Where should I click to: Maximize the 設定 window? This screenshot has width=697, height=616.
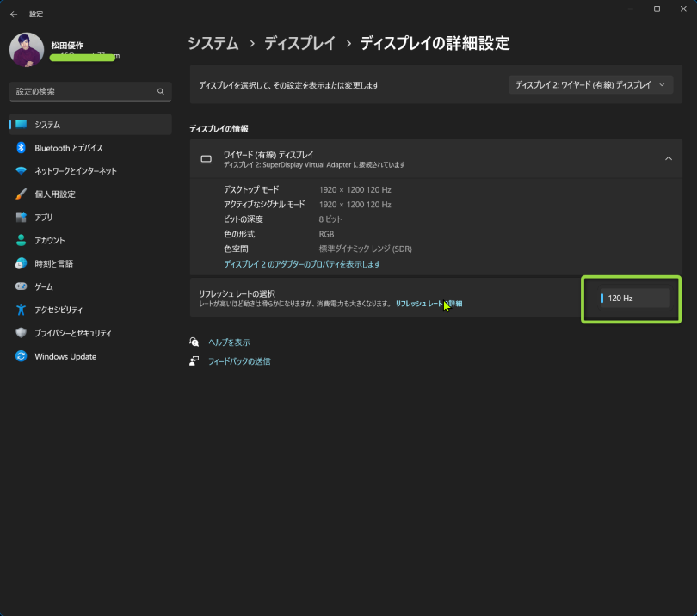click(657, 9)
